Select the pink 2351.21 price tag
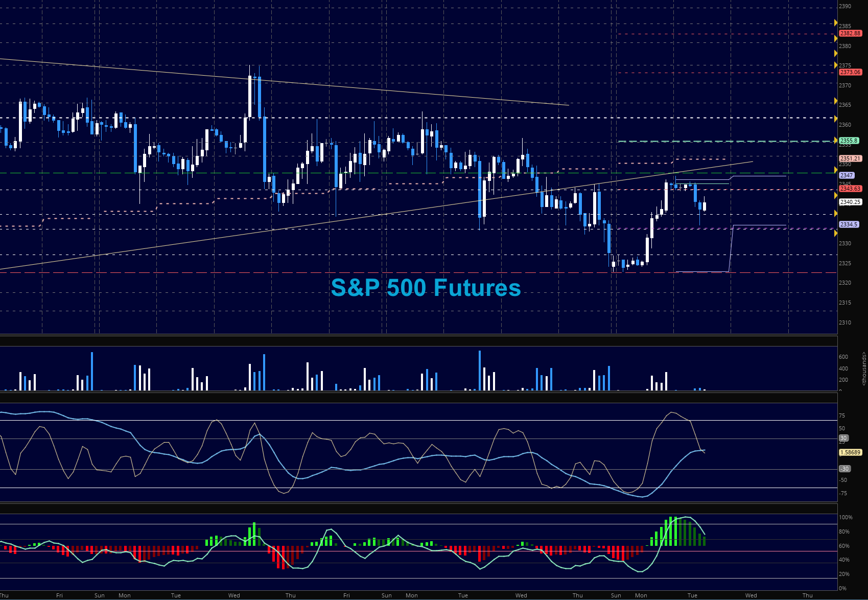The image size is (868, 600). point(851,158)
